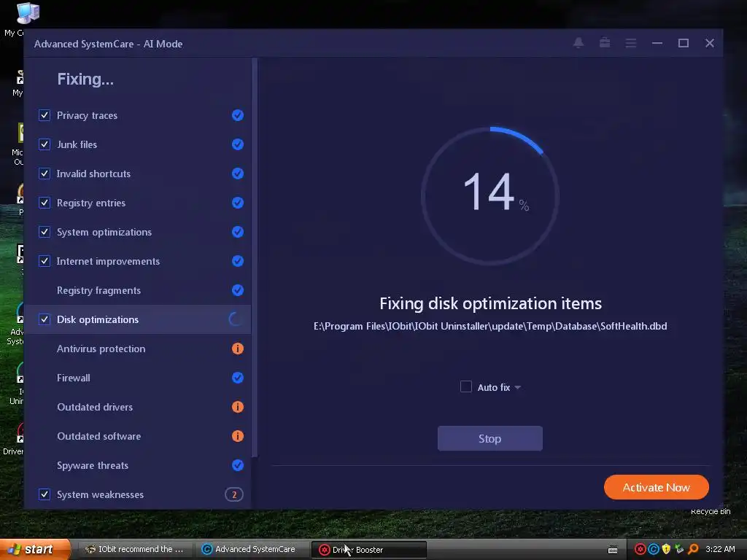
Task: Uncheck System optimizations checkbox
Action: pyautogui.click(x=44, y=232)
